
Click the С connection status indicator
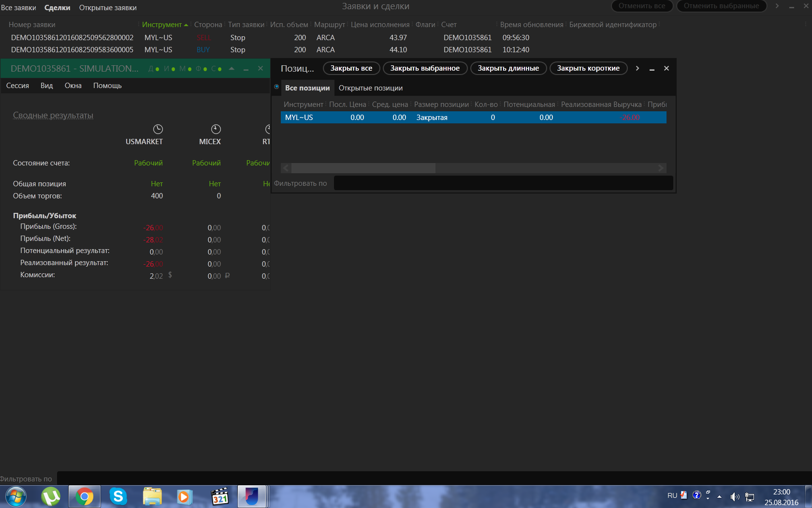[x=217, y=69]
